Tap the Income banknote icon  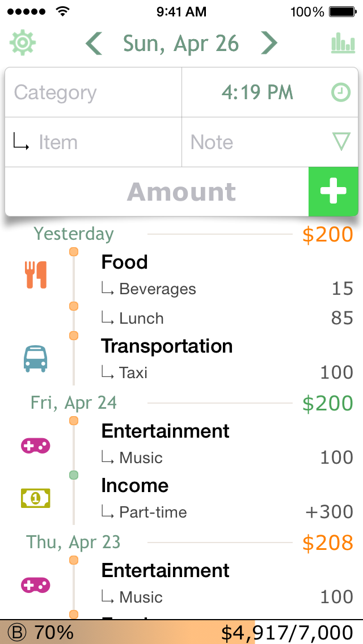[x=35, y=498]
